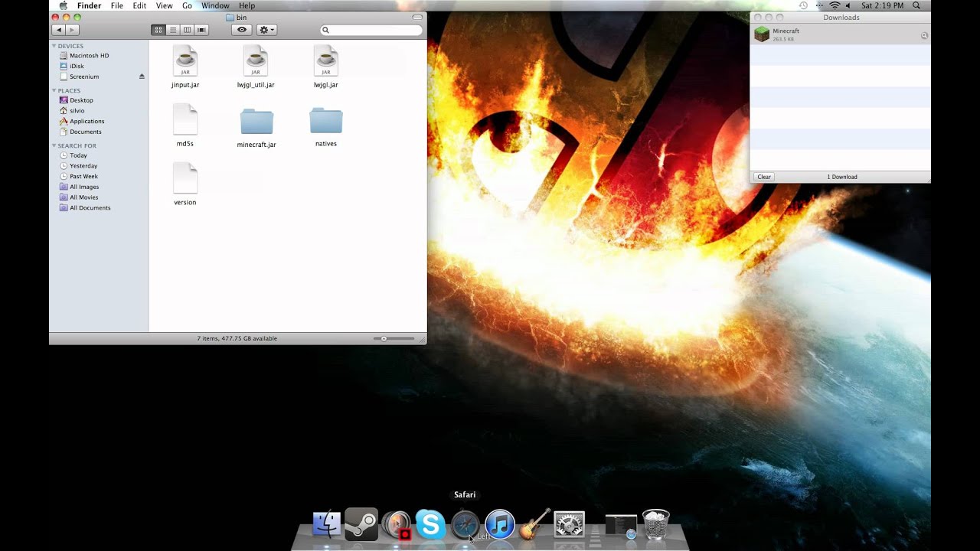The image size is (980, 551).
Task: Launch iTunes from the Dock
Action: pos(500,525)
